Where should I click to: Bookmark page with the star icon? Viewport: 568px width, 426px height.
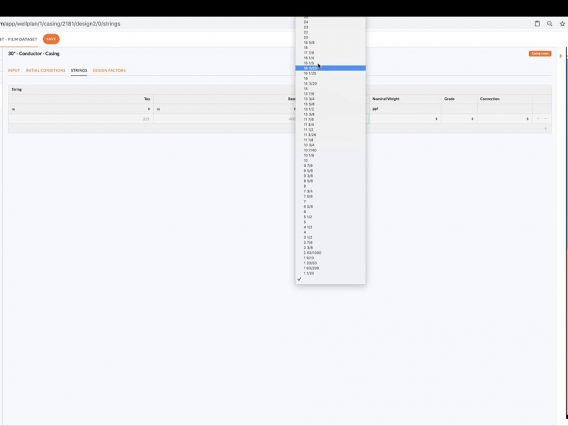pyautogui.click(x=562, y=24)
